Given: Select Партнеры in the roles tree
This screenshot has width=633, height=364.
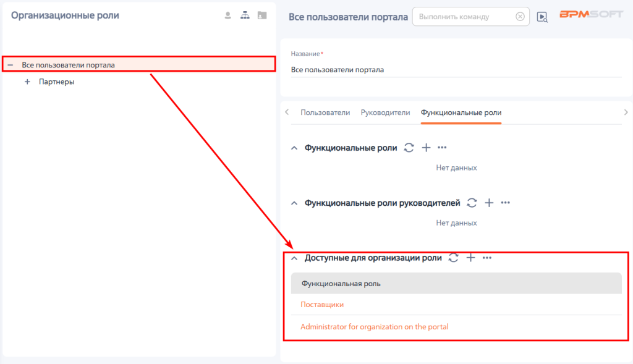Looking at the screenshot, I should click(56, 82).
